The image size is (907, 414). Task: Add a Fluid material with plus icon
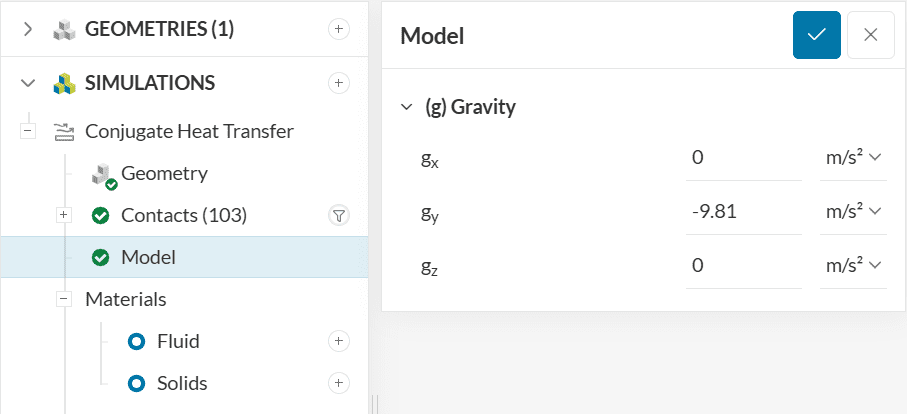click(339, 341)
